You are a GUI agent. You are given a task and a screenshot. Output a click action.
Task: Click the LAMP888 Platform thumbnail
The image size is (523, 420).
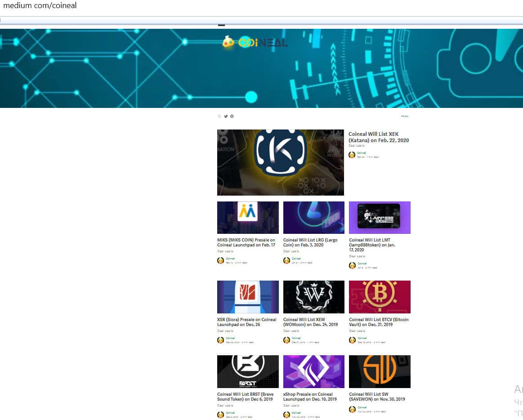coord(380,218)
